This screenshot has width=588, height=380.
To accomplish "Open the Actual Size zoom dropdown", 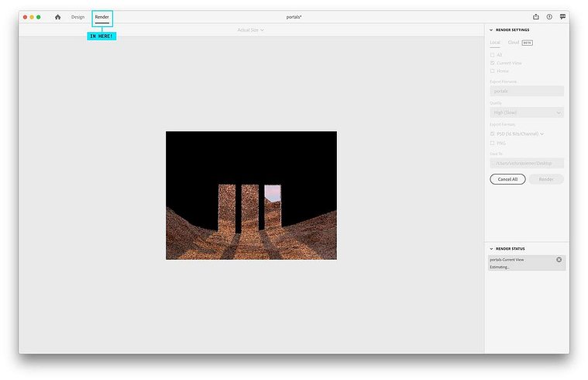I will click(250, 30).
